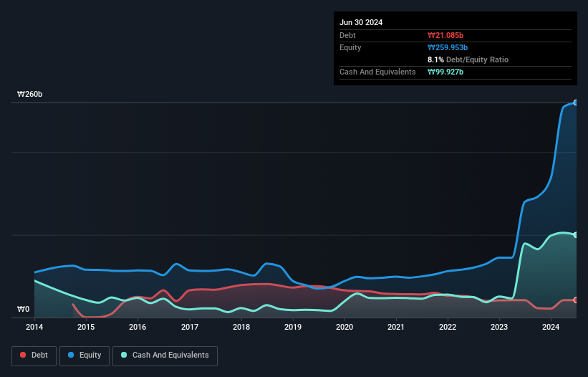Click the teal Cash And Equivalents legend dot
This screenshot has width=588, height=377.
coord(124,355)
